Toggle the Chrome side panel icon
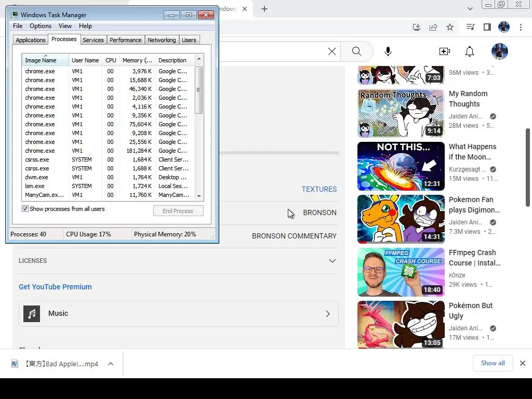532x399 pixels. (487, 27)
